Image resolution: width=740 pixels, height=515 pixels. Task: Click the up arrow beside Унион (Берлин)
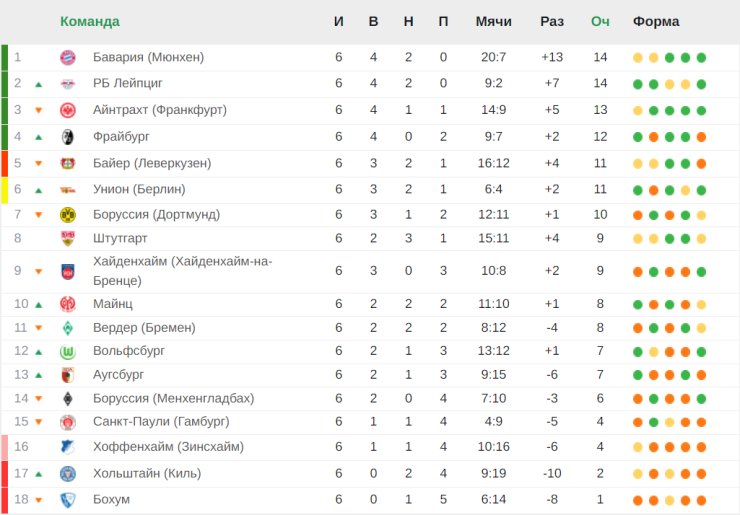pos(39,190)
